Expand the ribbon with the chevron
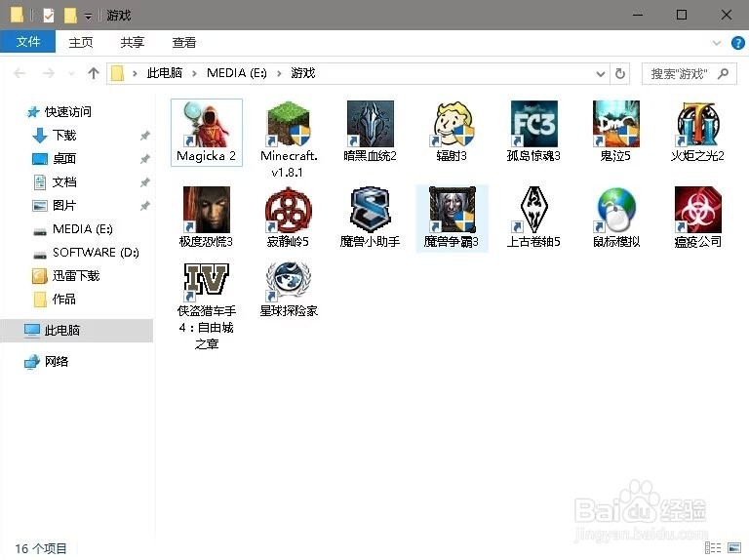This screenshot has width=749, height=560. click(x=717, y=43)
